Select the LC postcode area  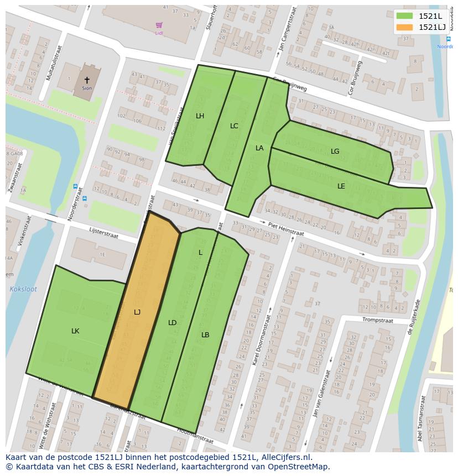click(234, 126)
